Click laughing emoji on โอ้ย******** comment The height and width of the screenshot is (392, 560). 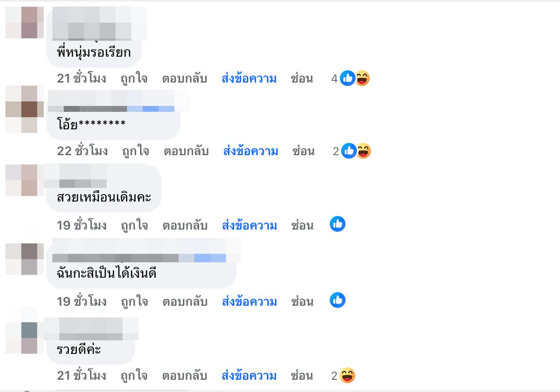(363, 151)
